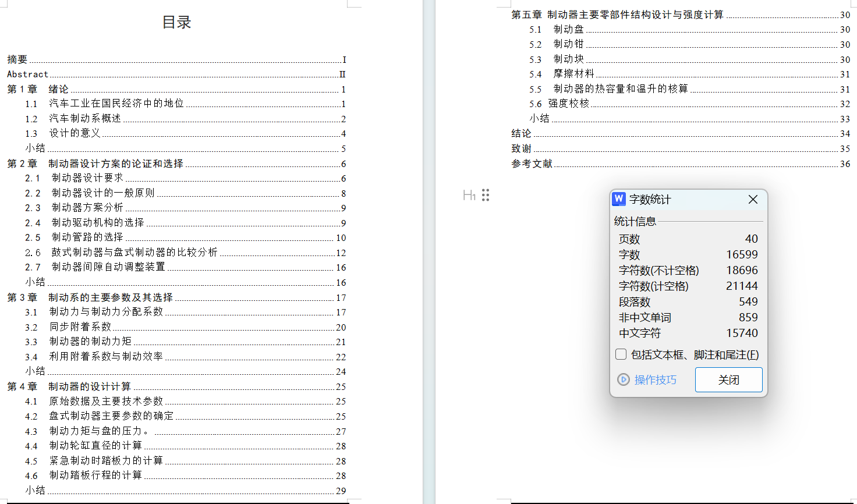
Task: Click the 中文字符 value 15740
Action: coord(742,333)
